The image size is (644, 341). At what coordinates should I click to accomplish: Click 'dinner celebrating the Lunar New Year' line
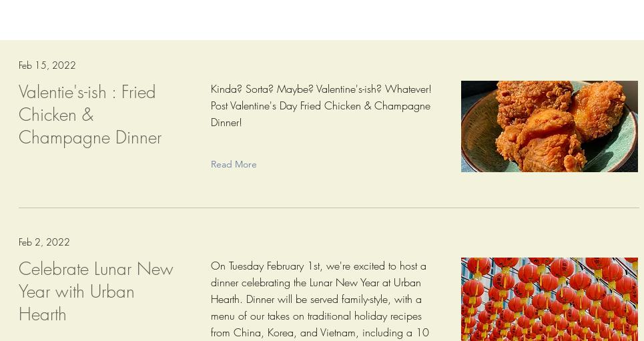click(x=316, y=282)
